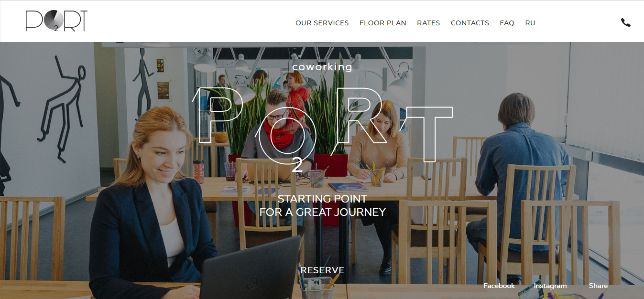Viewport: 644px width, 299px height.
Task: Open the FAQ link
Action: pos(507,23)
